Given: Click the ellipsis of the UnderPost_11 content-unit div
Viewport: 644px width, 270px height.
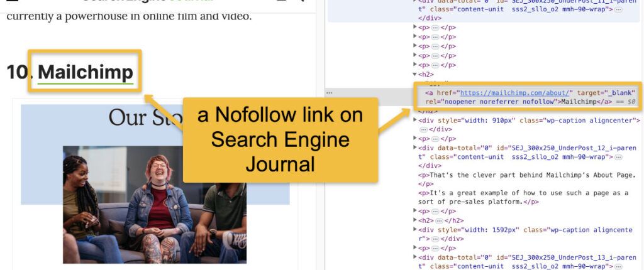Looking at the screenshot, I should pos(618,9).
